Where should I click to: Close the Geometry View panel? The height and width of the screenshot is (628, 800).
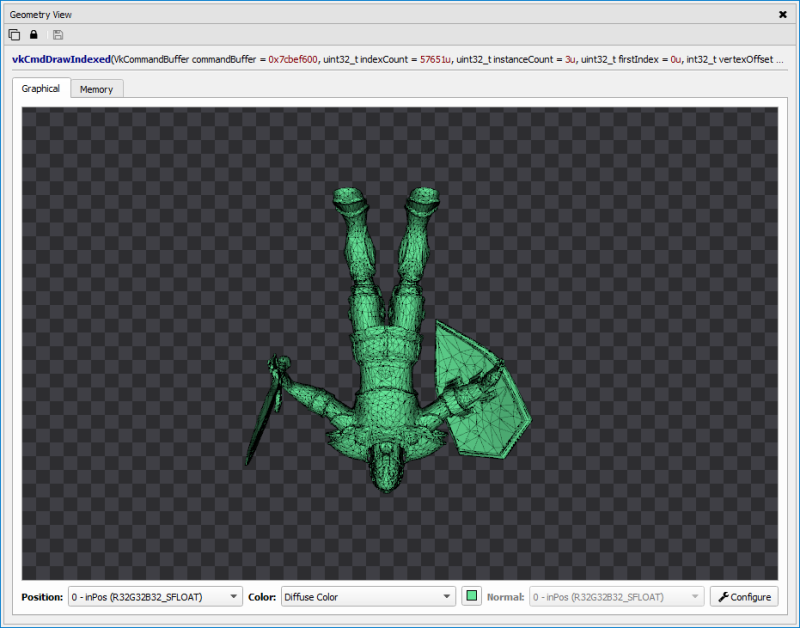click(783, 14)
